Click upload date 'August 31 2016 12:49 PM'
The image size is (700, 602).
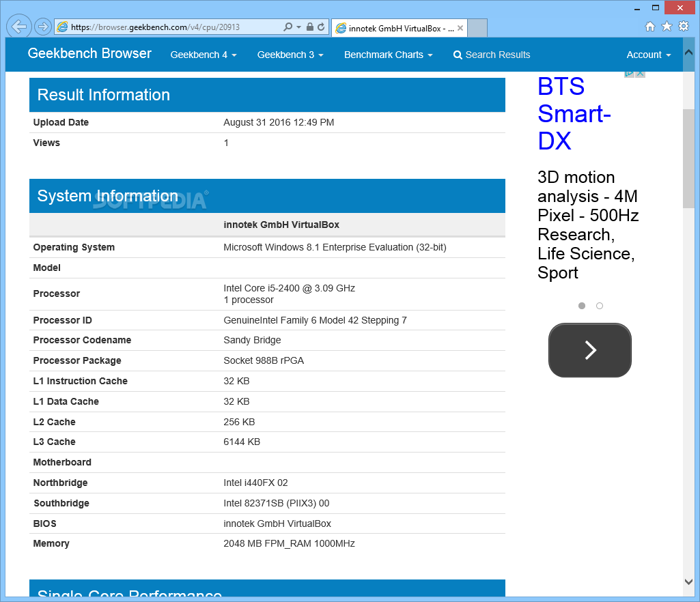click(279, 122)
